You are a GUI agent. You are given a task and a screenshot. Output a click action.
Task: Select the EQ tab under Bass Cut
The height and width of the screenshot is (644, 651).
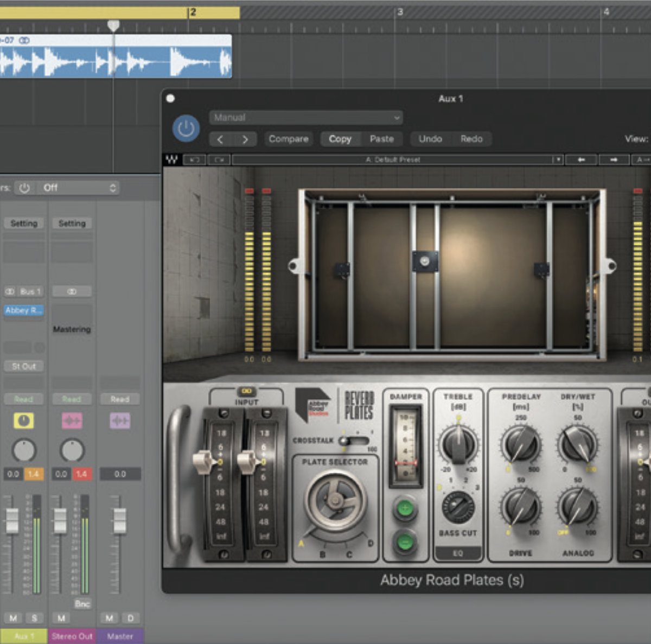458,553
